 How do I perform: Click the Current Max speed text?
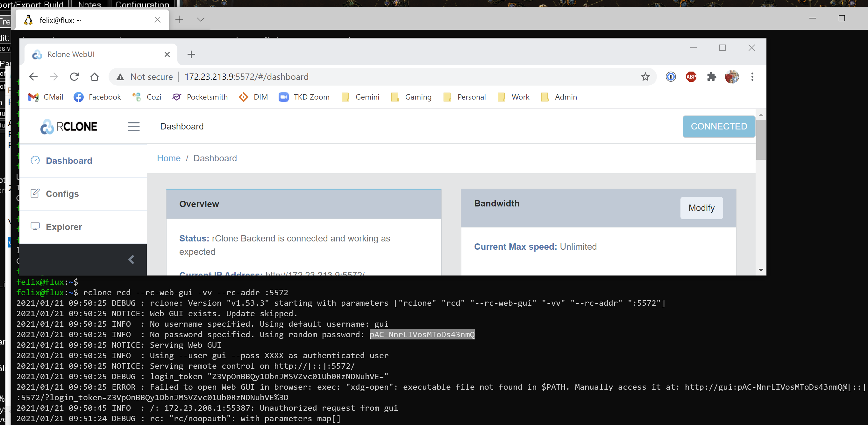(x=535, y=247)
